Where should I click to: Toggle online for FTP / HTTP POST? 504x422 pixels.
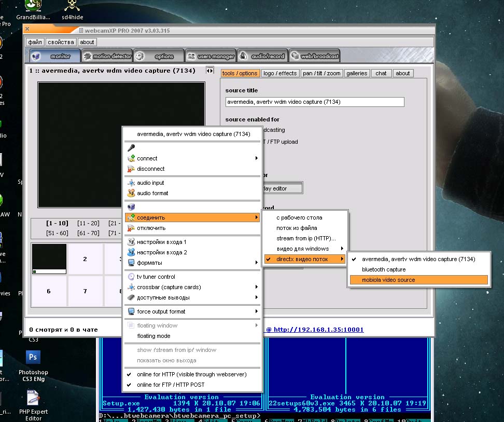point(192,385)
